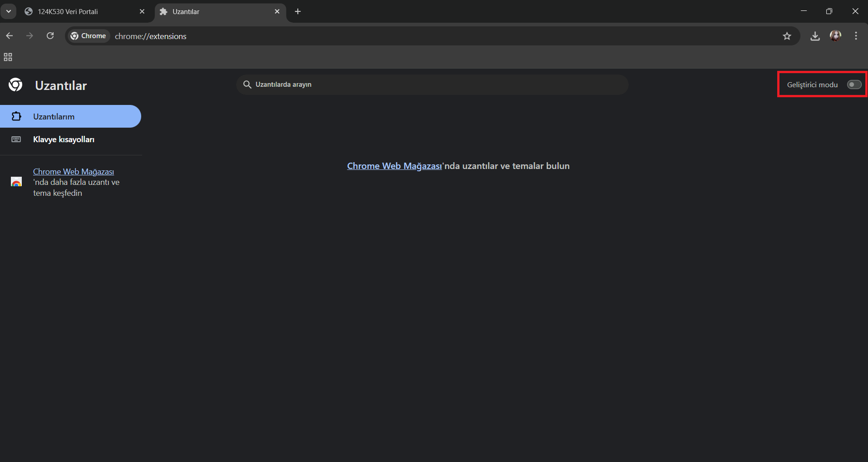Image resolution: width=868 pixels, height=462 pixels.
Task: Select Uzantılarım in the sidebar
Action: tap(70, 116)
